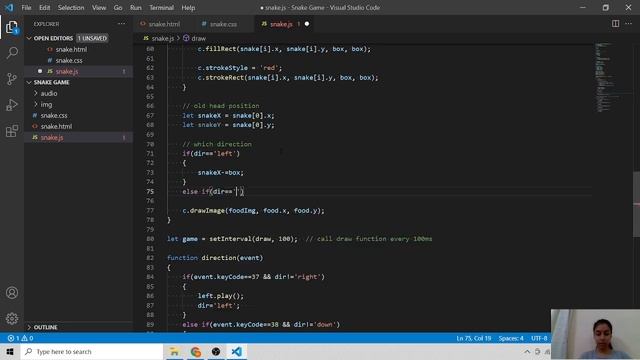
Task: Open the Run menu
Action: (x=136, y=7)
